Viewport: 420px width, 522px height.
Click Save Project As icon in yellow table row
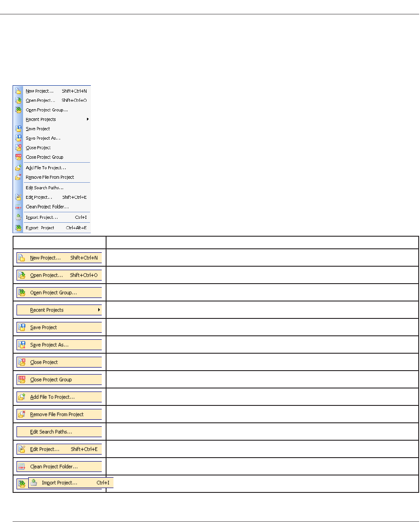(x=21, y=345)
